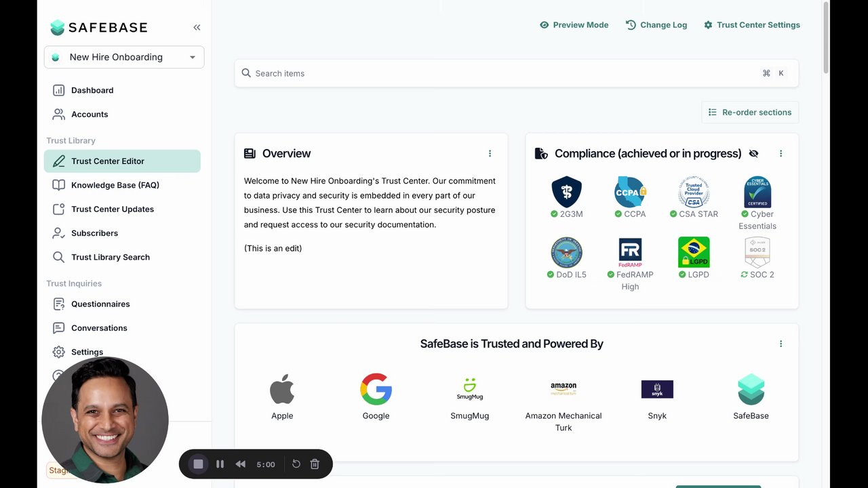Click the 2G3M compliance badge
868x488 pixels.
567,197
